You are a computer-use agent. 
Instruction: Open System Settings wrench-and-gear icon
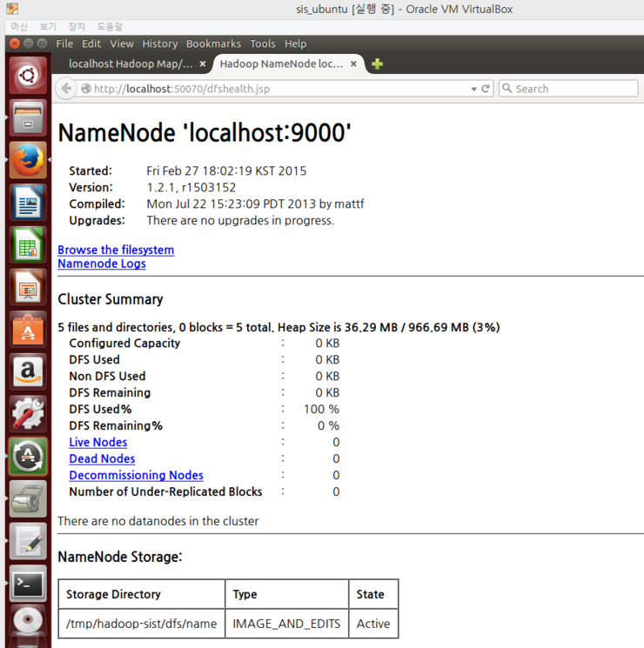tap(28, 415)
